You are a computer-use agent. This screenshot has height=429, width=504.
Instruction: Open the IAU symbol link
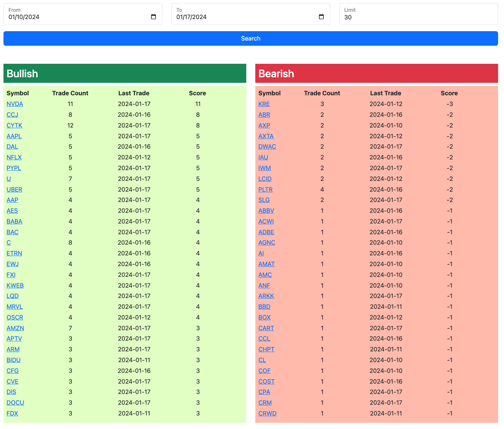click(263, 157)
